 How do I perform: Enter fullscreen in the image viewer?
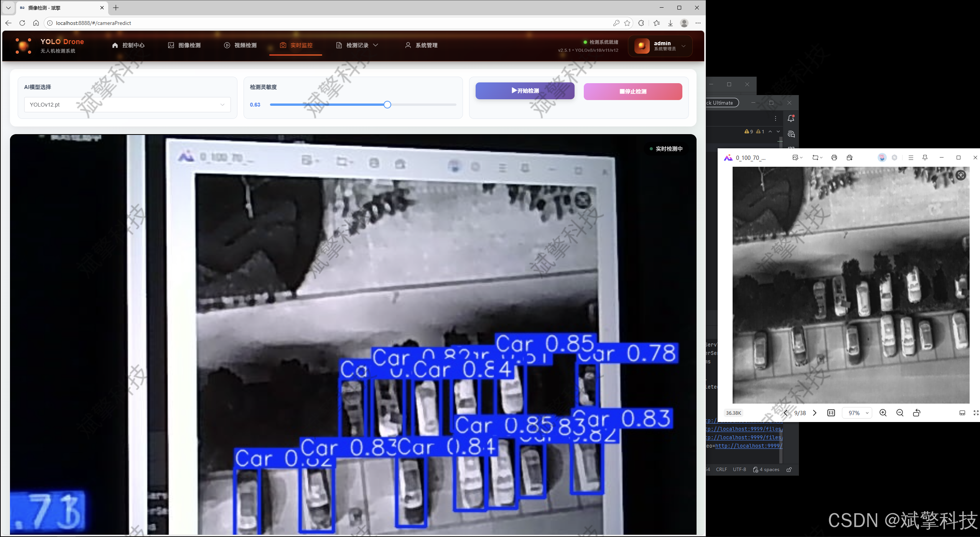[x=976, y=413]
